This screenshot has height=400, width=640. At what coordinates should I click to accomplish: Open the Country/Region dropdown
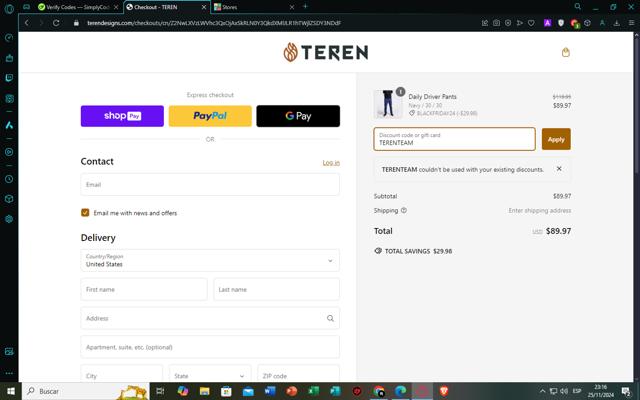210,260
